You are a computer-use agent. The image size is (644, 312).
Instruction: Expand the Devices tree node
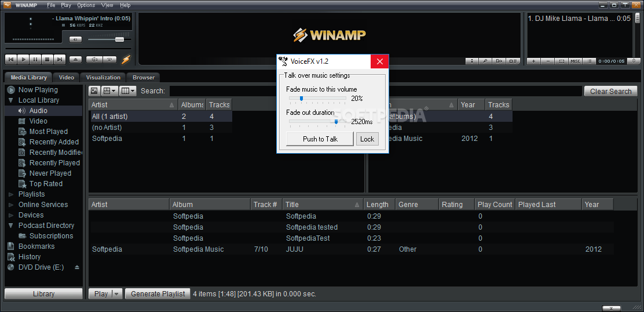click(x=10, y=215)
